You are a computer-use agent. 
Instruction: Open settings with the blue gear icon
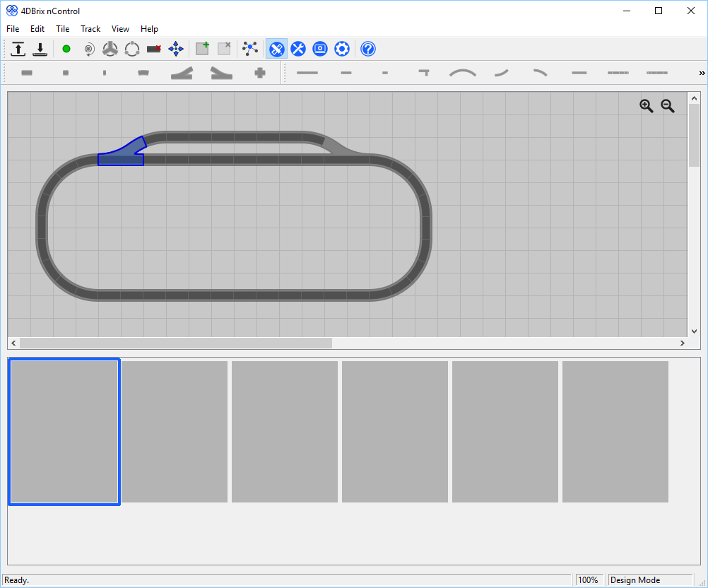(342, 49)
